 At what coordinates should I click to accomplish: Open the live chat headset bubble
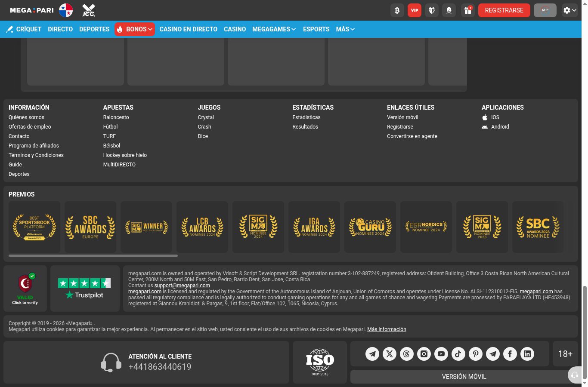[x=575, y=375]
